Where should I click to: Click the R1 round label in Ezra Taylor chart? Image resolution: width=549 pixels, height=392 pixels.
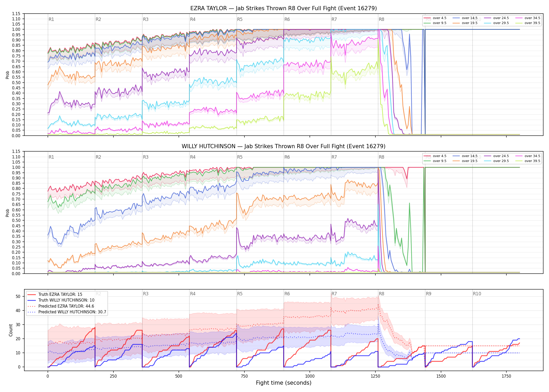click(51, 19)
